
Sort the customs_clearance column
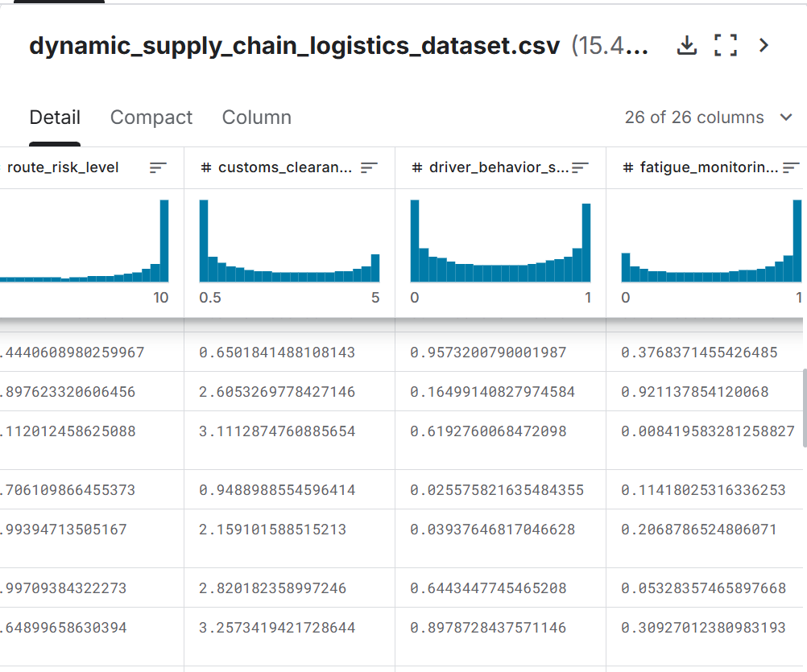[369, 167]
